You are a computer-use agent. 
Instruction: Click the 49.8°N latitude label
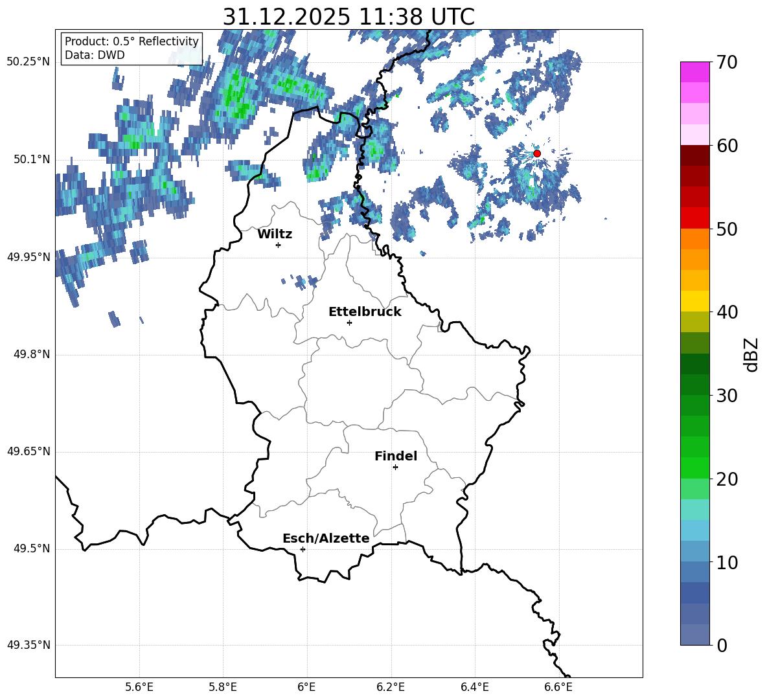click(x=32, y=354)
